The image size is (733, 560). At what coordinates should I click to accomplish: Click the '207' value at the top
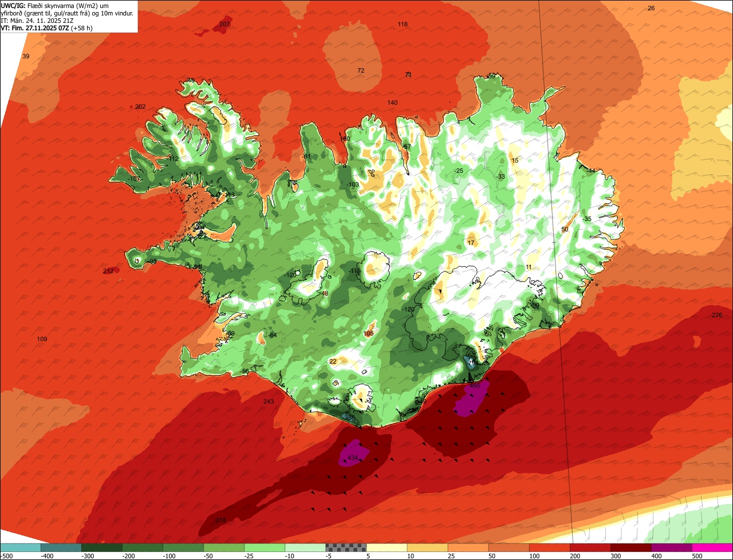[224, 24]
